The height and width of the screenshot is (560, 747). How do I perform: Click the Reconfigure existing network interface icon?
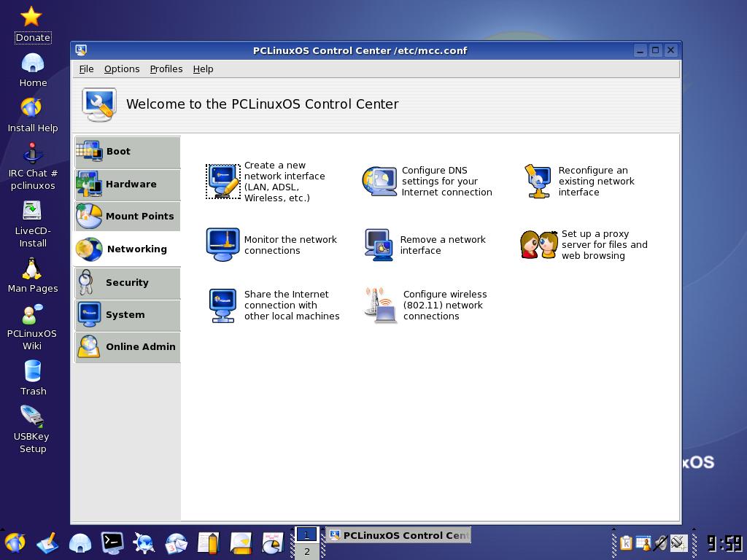(x=538, y=181)
